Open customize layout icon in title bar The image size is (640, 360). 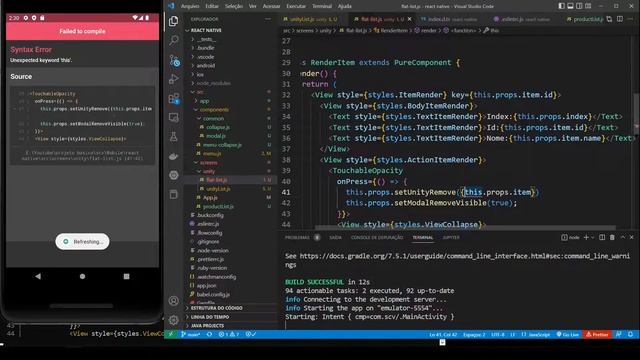click(588, 6)
